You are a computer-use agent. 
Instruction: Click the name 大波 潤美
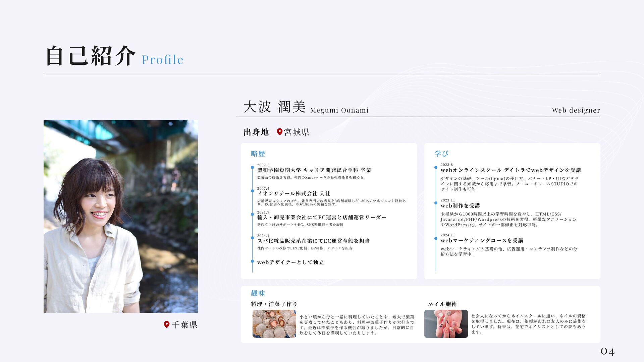tap(274, 107)
